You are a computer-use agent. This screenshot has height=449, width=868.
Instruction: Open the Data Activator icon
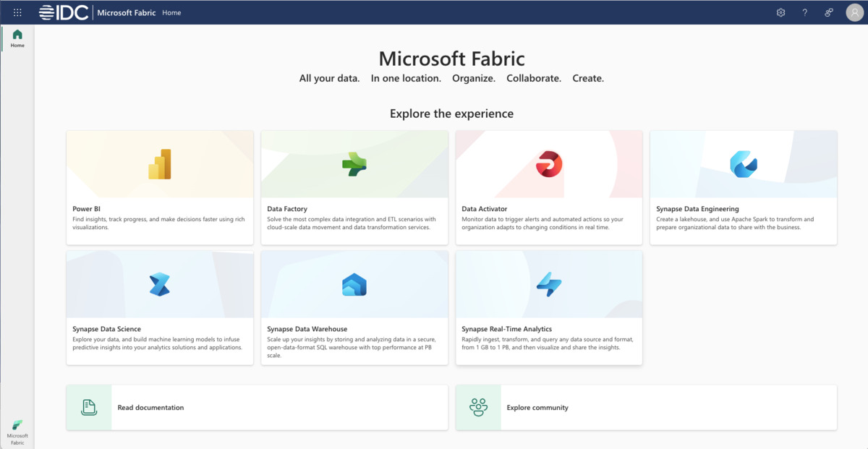click(548, 163)
